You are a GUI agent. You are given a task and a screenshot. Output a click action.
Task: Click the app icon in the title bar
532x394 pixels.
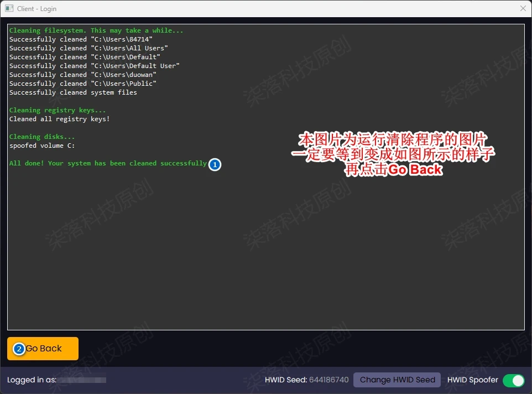pos(9,8)
